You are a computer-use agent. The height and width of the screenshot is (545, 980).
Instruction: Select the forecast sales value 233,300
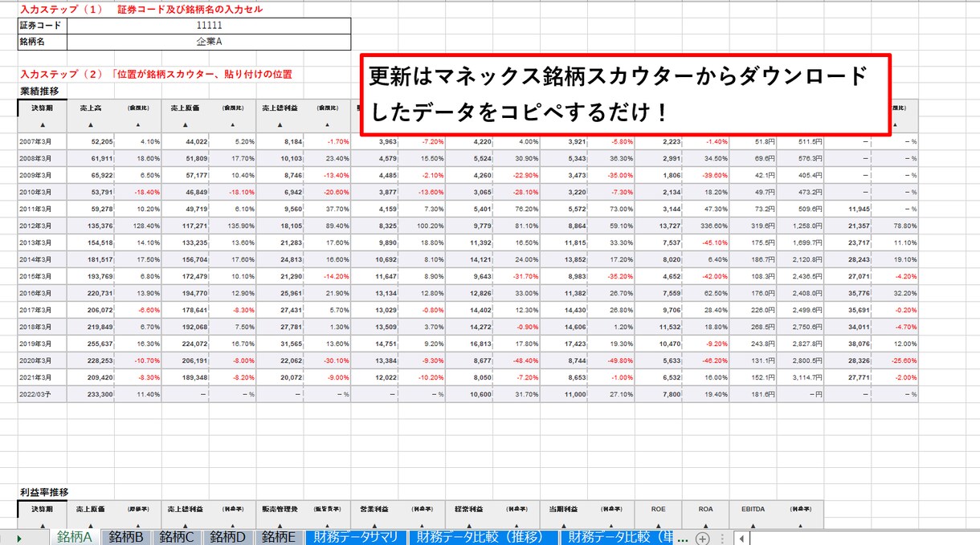(x=91, y=394)
